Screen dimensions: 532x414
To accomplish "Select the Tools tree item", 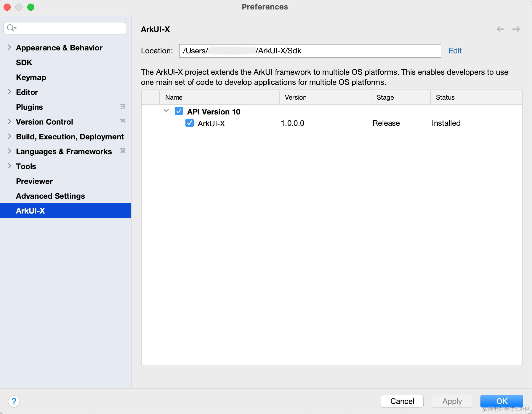I will 26,166.
